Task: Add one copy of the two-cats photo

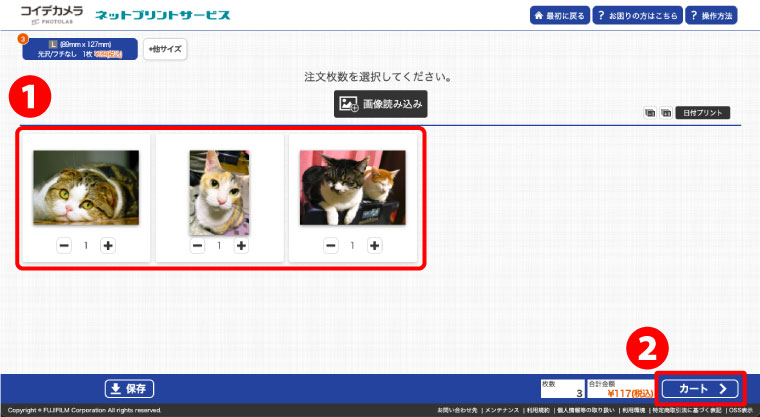Action: point(374,245)
